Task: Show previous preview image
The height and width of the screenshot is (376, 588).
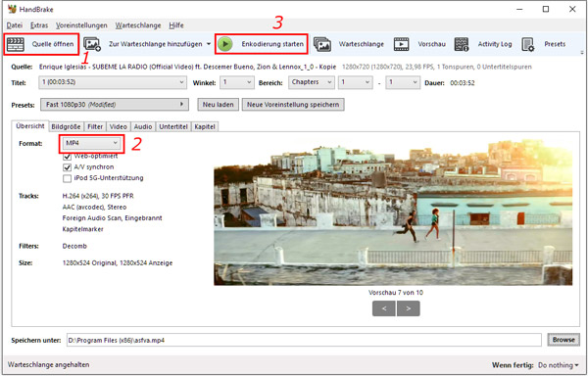Action: [x=384, y=308]
